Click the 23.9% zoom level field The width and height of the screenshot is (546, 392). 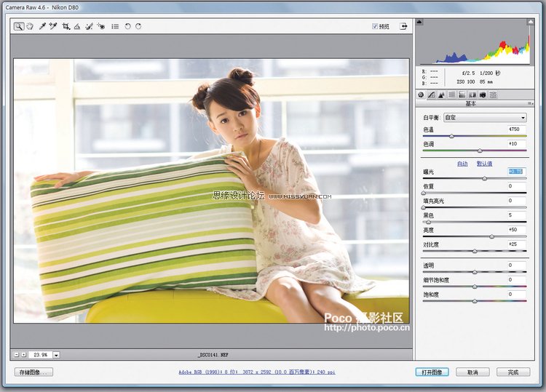(40, 355)
